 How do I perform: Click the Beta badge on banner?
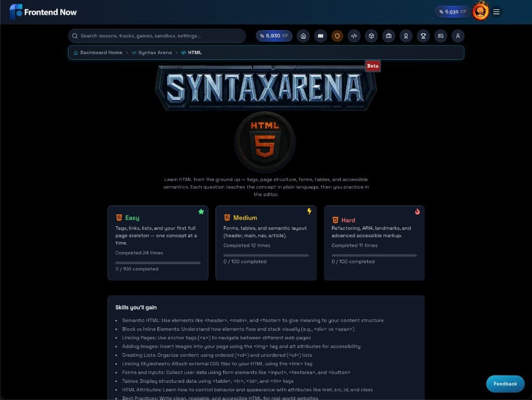[373, 66]
